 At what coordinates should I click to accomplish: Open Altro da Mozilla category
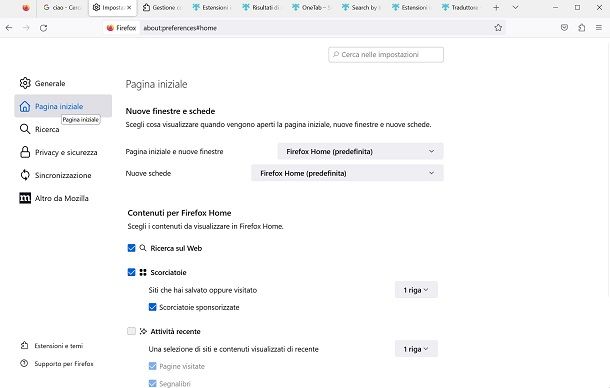tap(63, 198)
